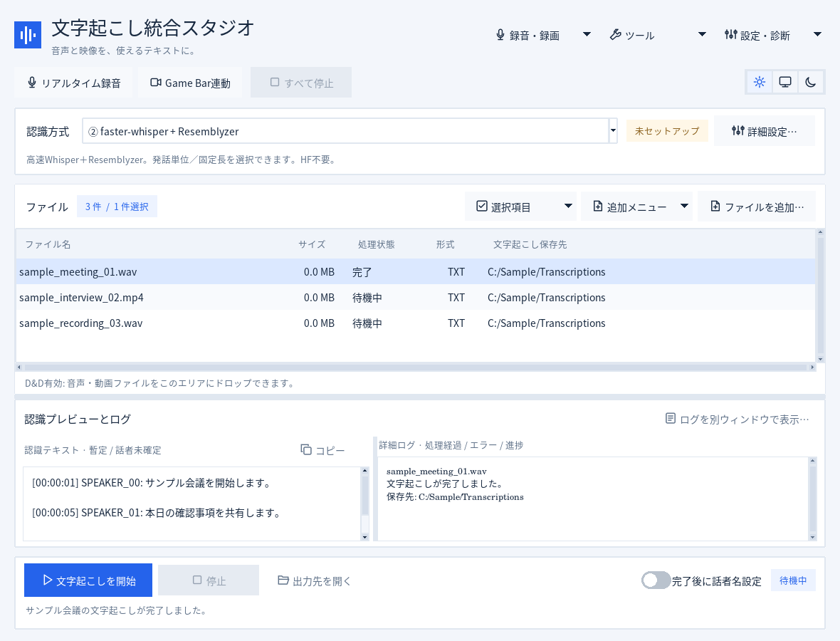Switch to dark theme moon icon
840x641 pixels.
(x=811, y=82)
